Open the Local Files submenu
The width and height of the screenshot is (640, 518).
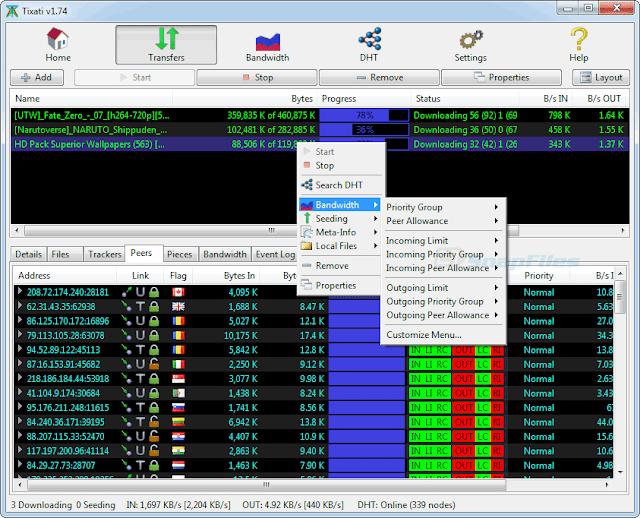point(340,246)
